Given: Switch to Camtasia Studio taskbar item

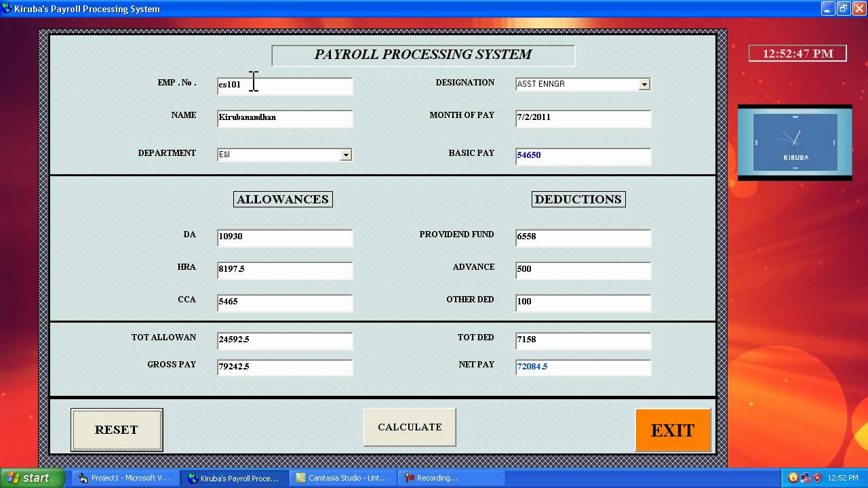Looking at the screenshot, I should (x=343, y=478).
